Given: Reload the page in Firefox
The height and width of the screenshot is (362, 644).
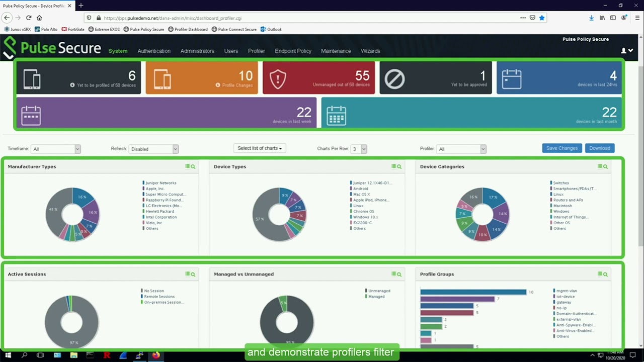Looking at the screenshot, I should tap(29, 18).
